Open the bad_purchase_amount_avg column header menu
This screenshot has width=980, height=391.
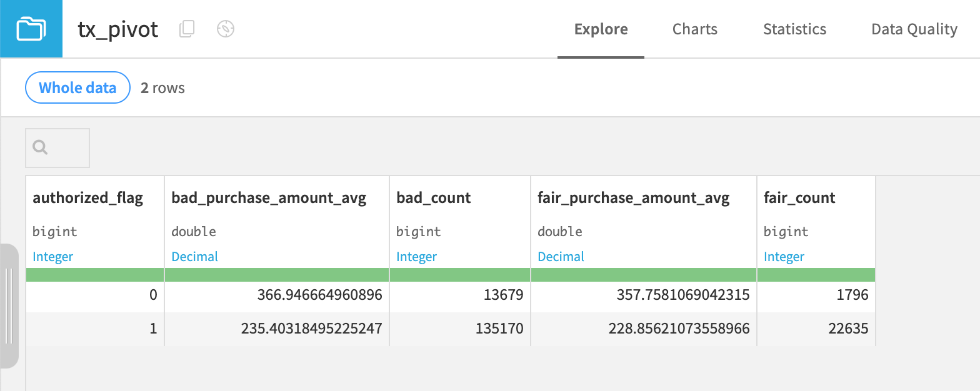click(x=269, y=198)
